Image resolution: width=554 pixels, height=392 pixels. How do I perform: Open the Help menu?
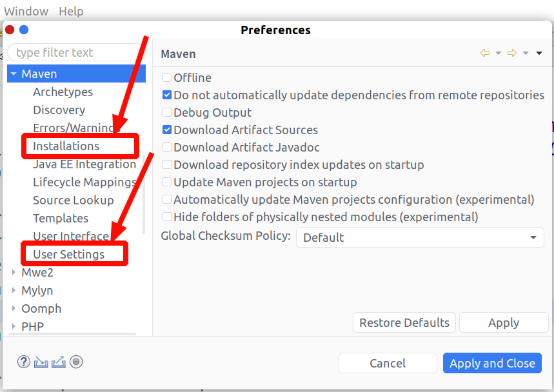[71, 11]
